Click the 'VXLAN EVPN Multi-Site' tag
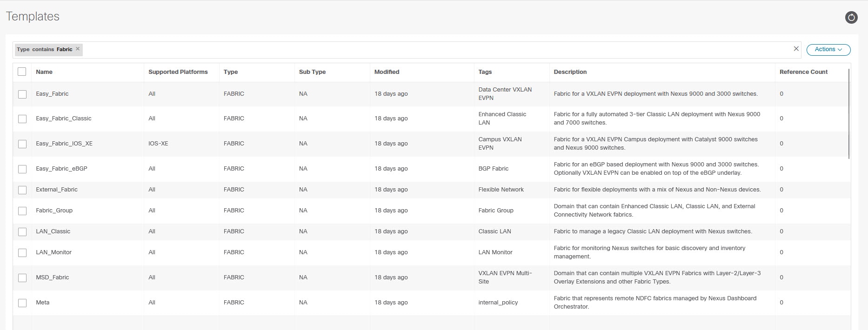Screen dimensions: 868x330 pos(505,277)
